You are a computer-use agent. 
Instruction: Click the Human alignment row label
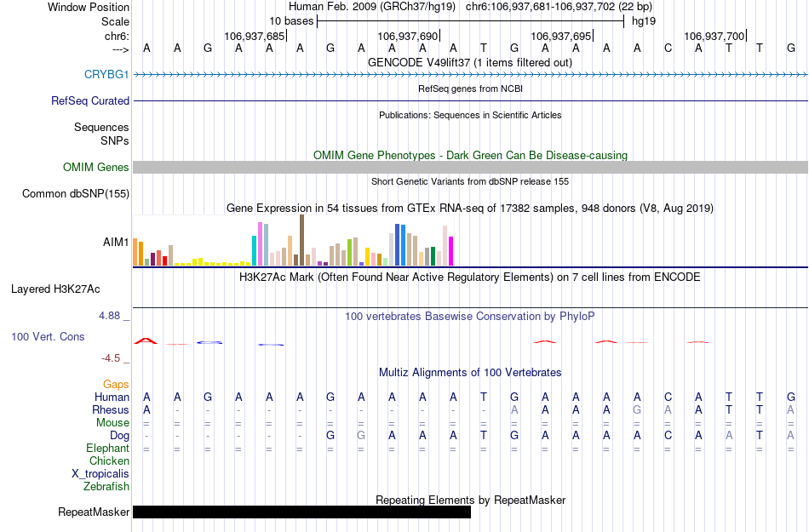[112, 397]
